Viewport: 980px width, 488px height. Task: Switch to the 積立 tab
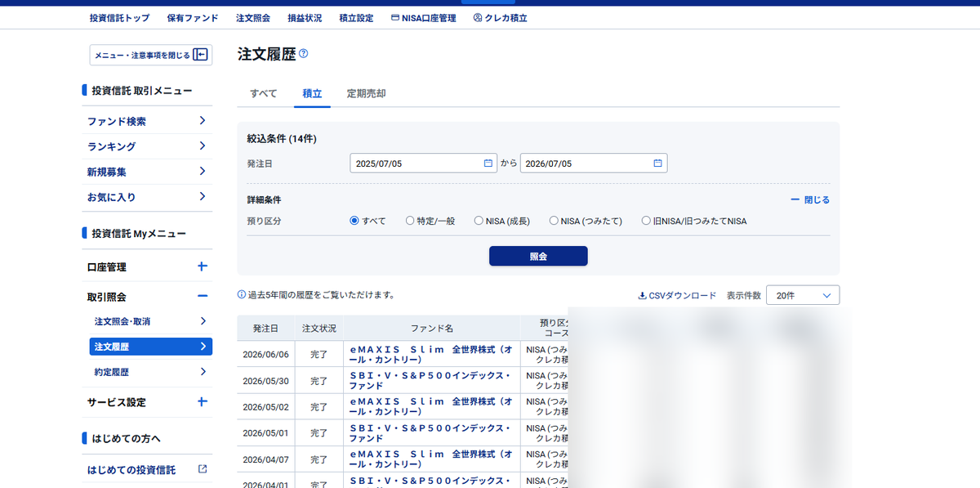click(312, 93)
